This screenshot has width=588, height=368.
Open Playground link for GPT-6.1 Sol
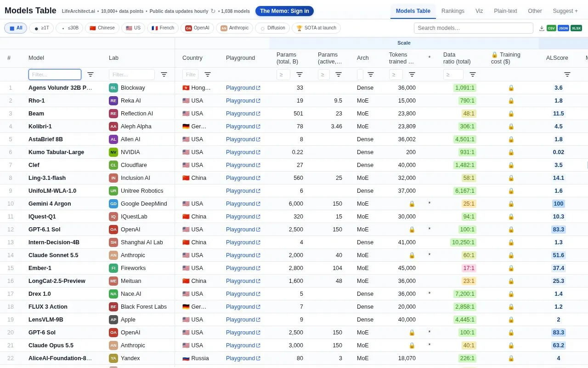[x=243, y=230]
